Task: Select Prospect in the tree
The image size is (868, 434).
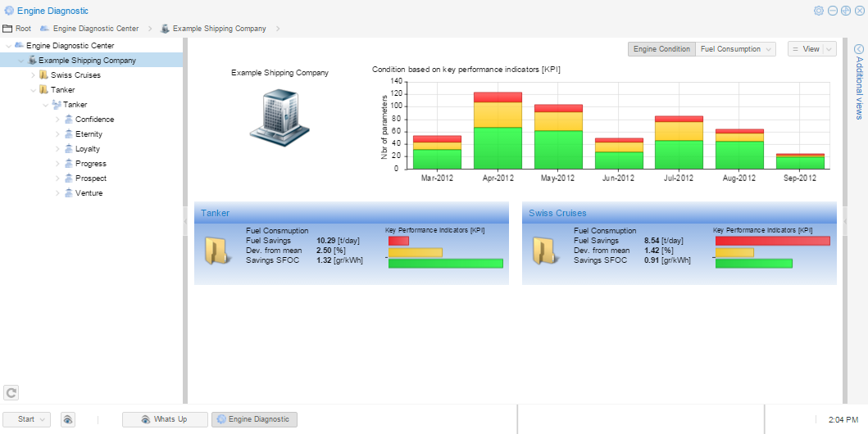Action: coord(91,178)
